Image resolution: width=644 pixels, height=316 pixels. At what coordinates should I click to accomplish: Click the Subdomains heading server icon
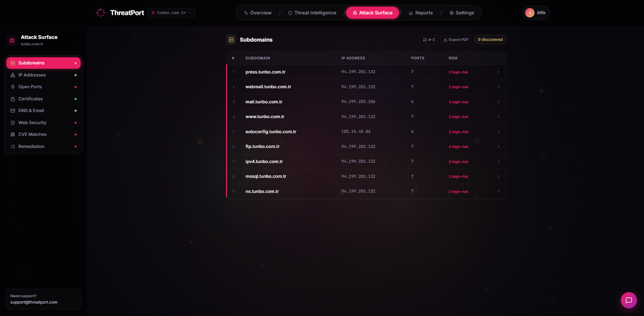[x=231, y=40]
